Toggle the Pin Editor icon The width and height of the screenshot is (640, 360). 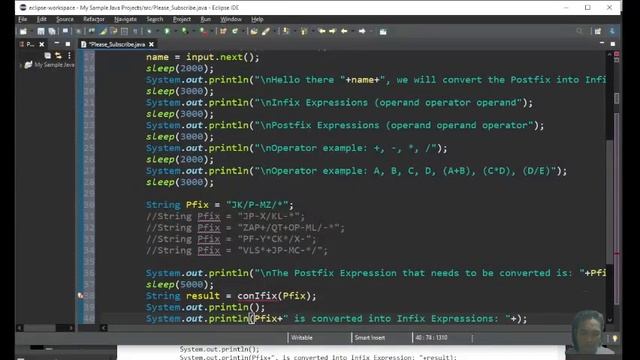383,31
